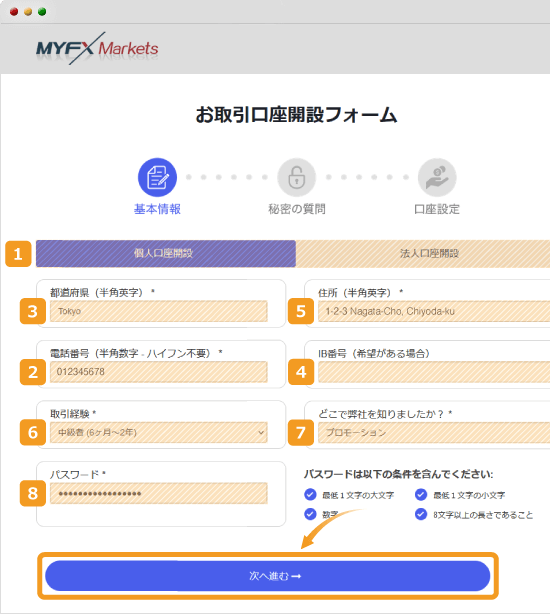Click the 基本情報 step label
Image resolution: width=550 pixels, height=614 pixels.
pos(157,209)
